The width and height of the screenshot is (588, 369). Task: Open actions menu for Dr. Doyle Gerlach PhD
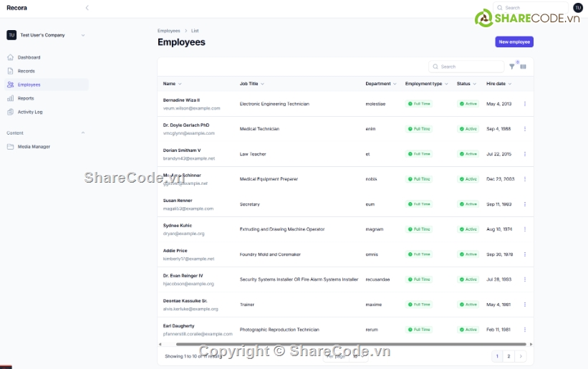click(525, 129)
